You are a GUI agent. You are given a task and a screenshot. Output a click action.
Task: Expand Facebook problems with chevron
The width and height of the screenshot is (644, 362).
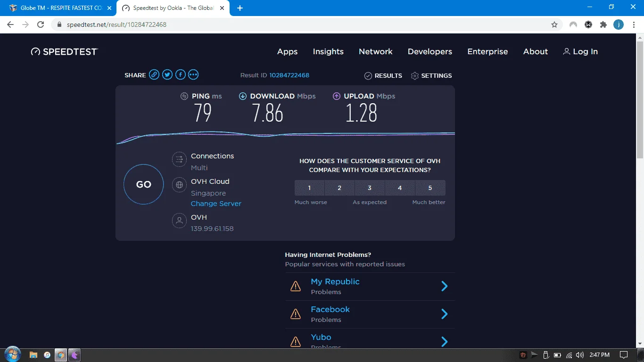click(x=444, y=314)
